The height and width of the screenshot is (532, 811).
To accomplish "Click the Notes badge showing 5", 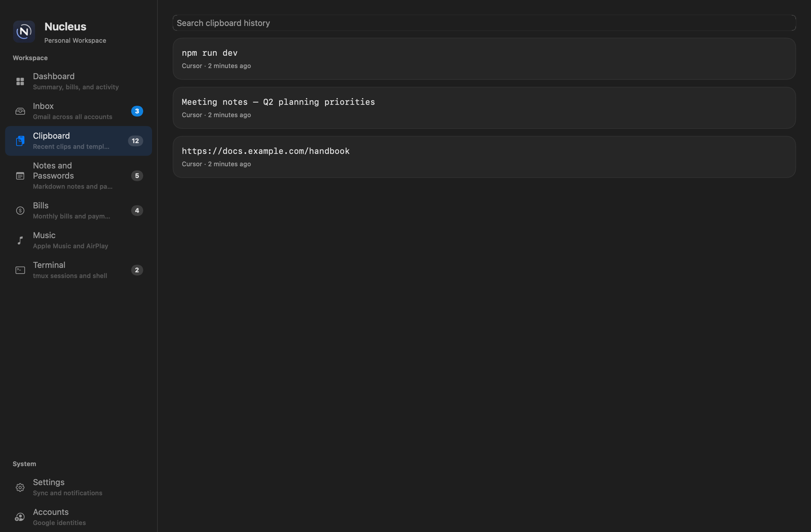I will [x=137, y=176].
